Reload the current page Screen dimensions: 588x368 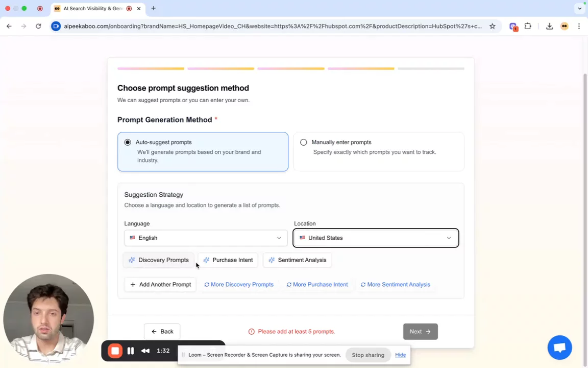(x=38, y=26)
